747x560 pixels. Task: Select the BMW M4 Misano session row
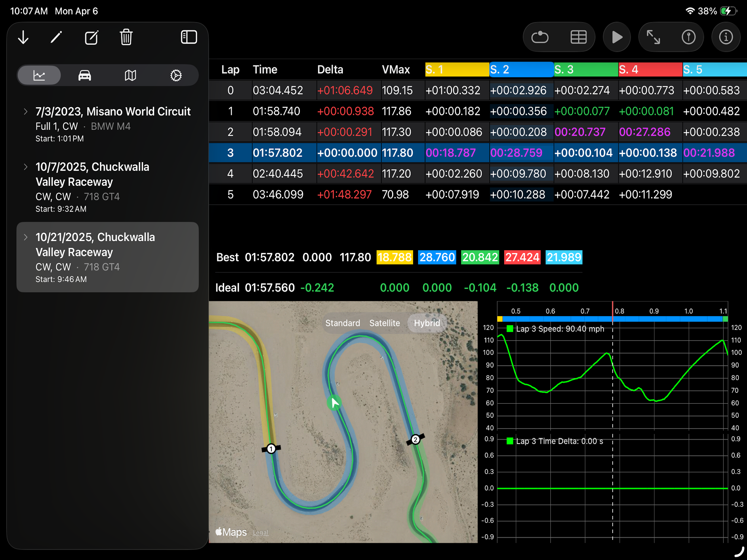click(107, 124)
